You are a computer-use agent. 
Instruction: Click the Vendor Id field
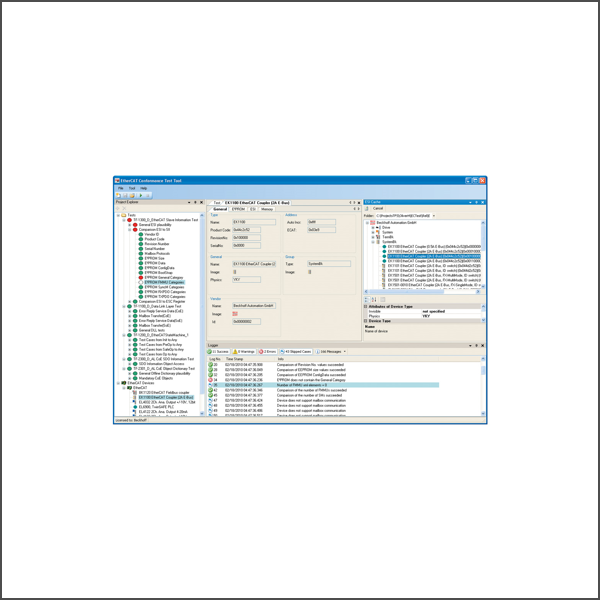coord(247,322)
